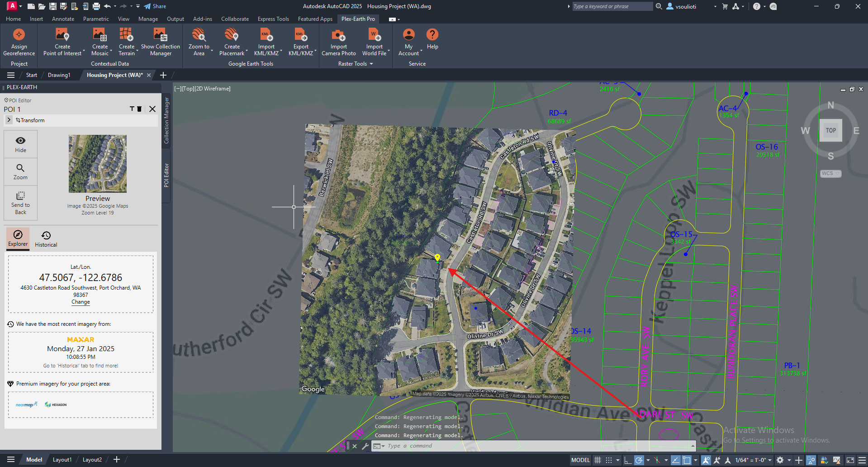Click the Plot printer icon

pos(96,6)
